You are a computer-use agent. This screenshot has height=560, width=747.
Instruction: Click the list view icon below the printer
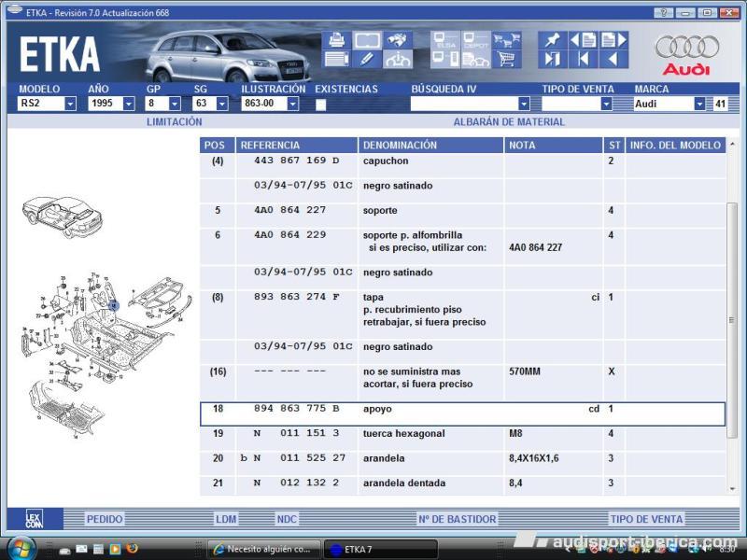click(337, 60)
